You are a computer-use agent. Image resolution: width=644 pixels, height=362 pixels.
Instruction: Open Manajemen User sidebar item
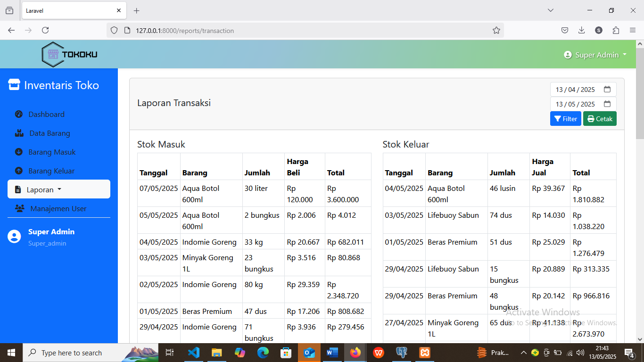click(58, 208)
